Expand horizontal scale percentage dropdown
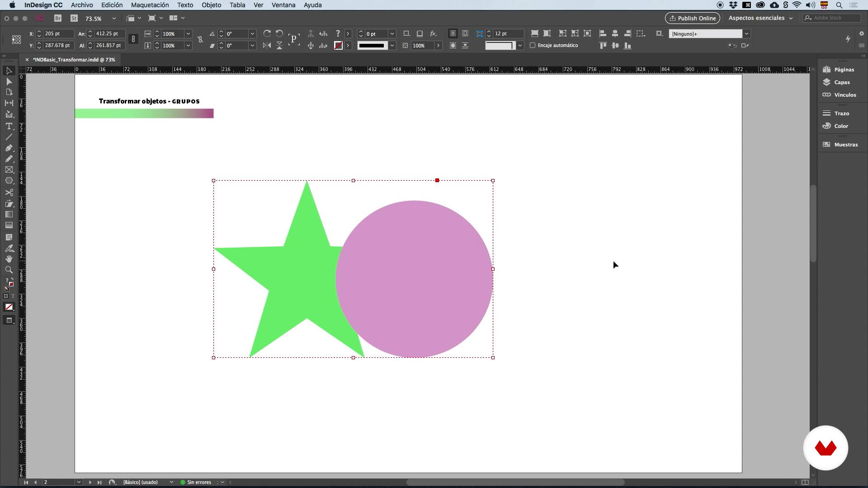Image resolution: width=868 pixels, height=488 pixels. [x=188, y=34]
